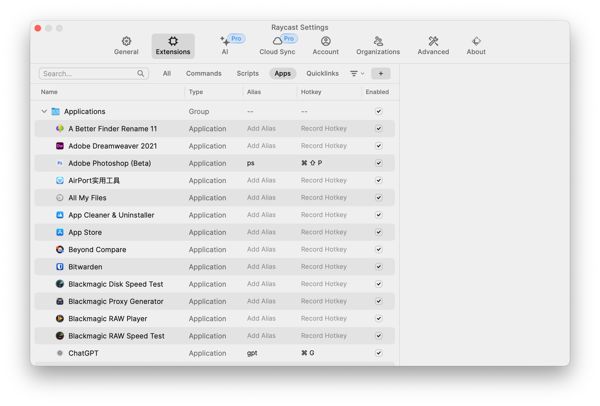Disable the ChatGPT checkbox
Viewport: 600px width, 406px height.
(378, 353)
